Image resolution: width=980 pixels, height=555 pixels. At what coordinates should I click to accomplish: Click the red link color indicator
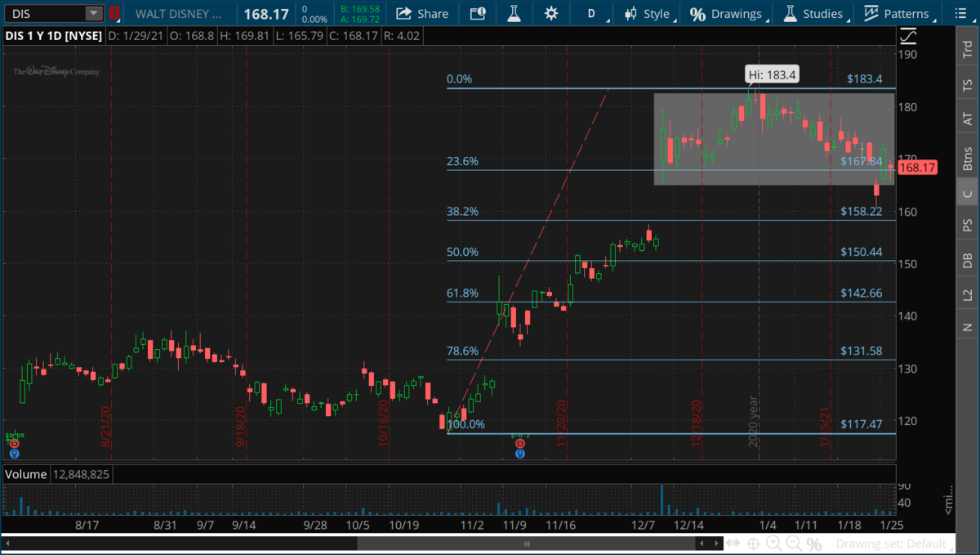(114, 13)
